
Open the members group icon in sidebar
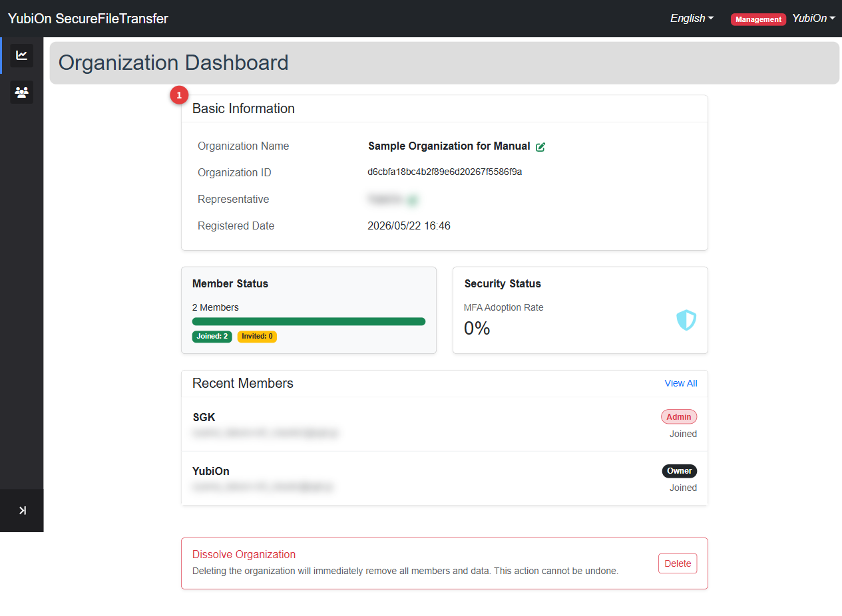(22, 92)
